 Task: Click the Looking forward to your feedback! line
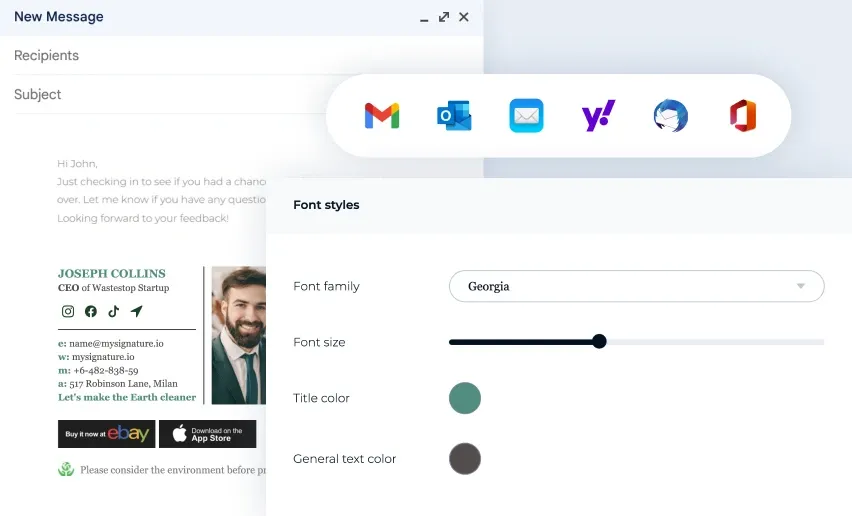point(143,218)
